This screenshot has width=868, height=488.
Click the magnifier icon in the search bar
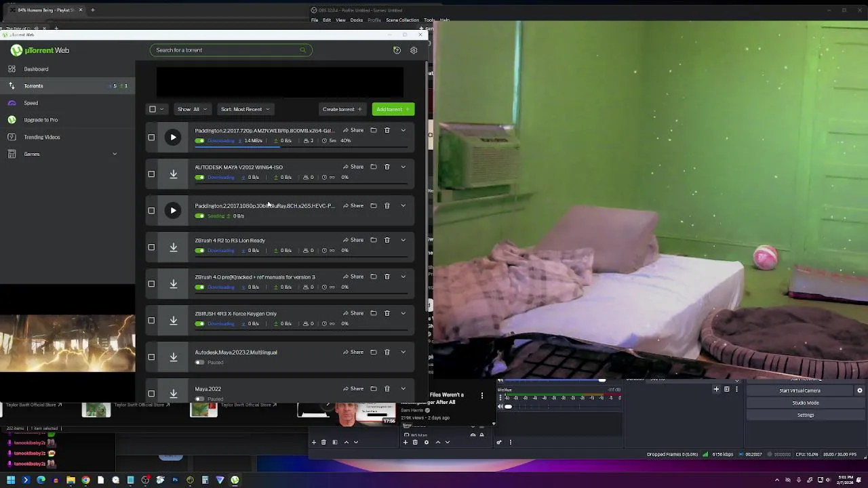click(302, 50)
